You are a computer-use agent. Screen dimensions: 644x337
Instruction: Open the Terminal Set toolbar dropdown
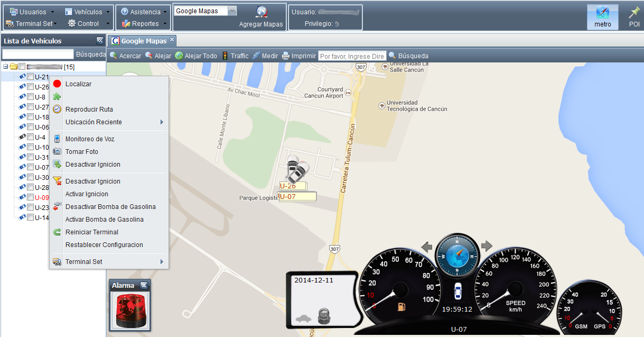31,24
